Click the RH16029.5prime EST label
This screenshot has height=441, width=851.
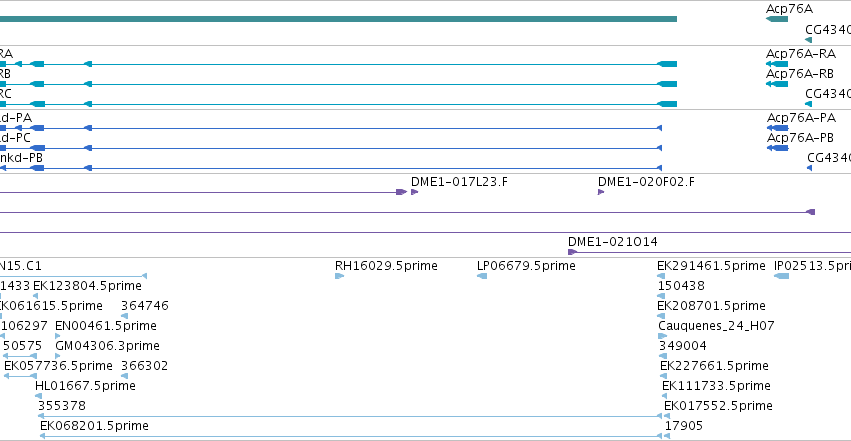pos(386,266)
